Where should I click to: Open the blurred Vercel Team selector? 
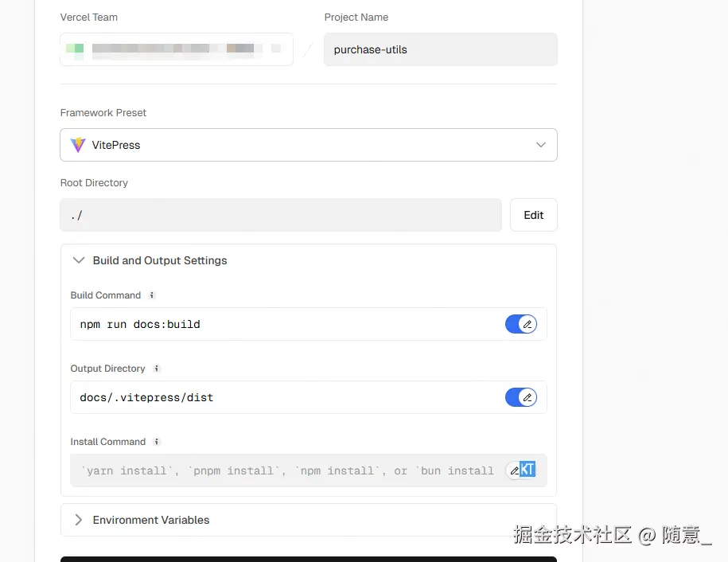coord(177,49)
